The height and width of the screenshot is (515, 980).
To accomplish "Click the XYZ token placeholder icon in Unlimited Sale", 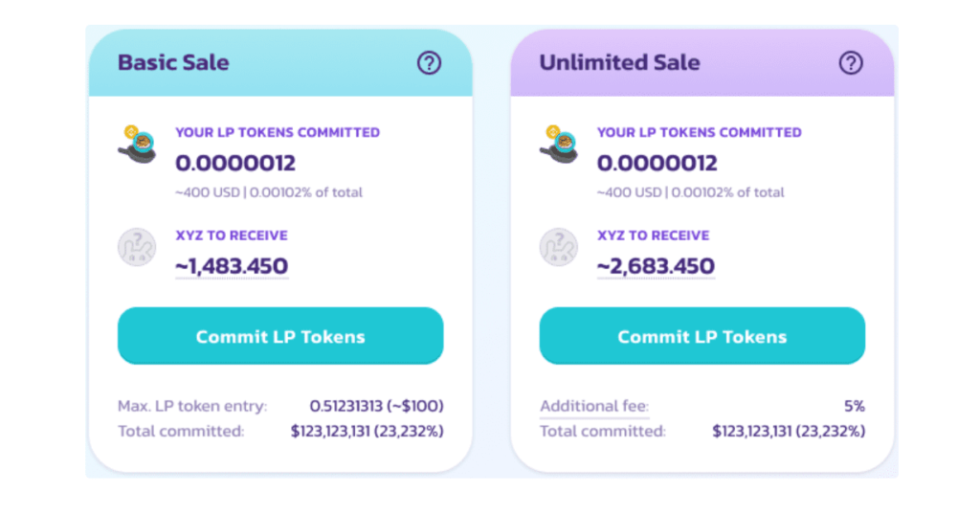I will (x=559, y=247).
